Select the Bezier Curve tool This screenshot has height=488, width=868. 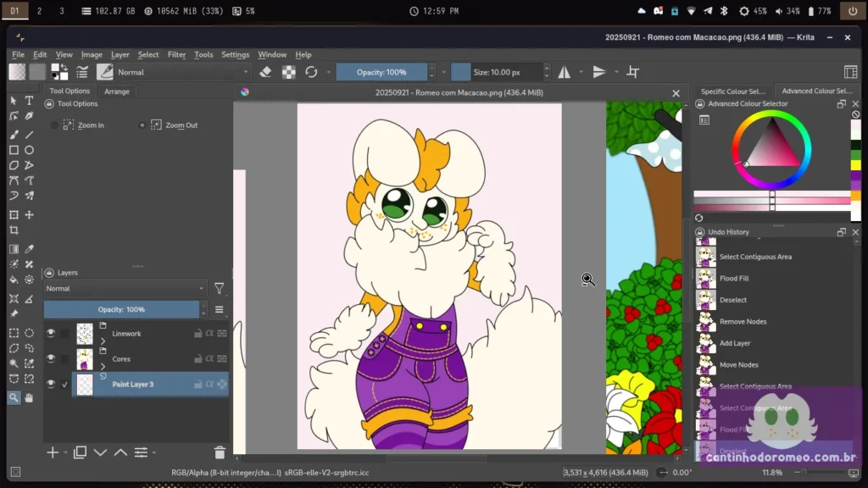click(14, 180)
